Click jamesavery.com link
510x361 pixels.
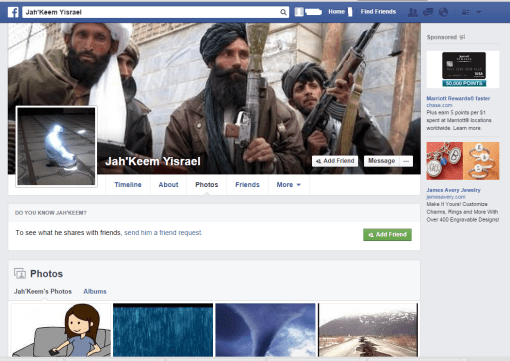[x=446, y=197]
